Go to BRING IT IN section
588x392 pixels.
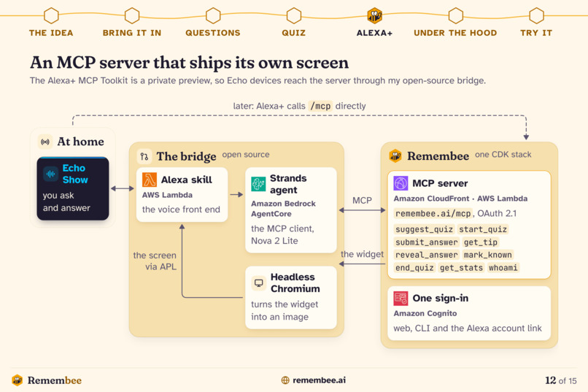(x=132, y=33)
